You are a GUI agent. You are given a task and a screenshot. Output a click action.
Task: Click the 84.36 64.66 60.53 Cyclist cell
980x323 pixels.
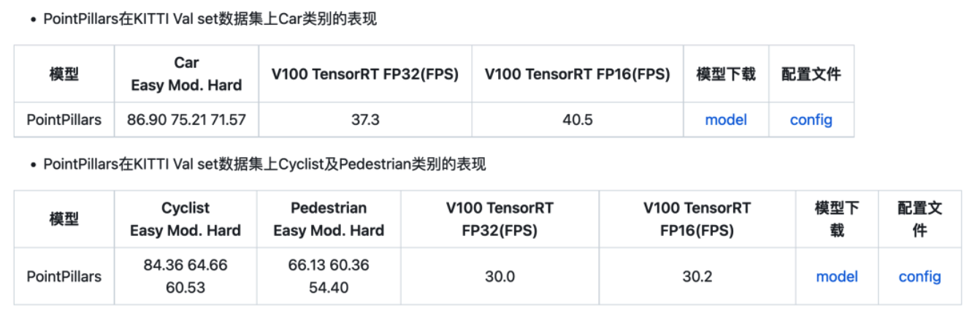coord(185,276)
